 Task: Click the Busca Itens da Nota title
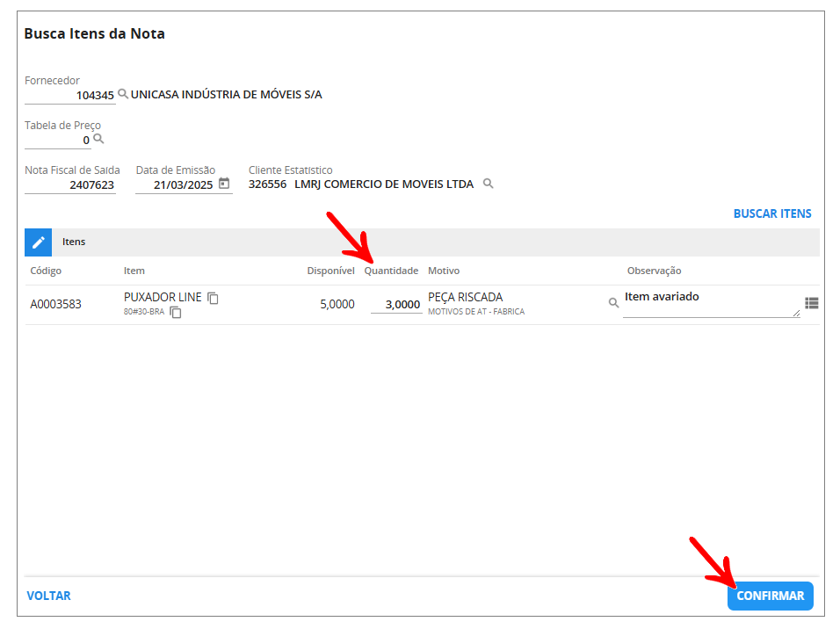coord(94,33)
